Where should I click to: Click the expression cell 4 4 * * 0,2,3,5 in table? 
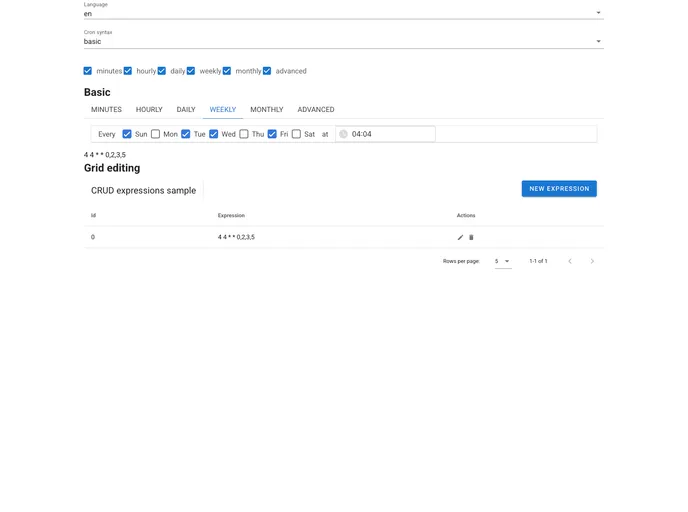[236, 237]
